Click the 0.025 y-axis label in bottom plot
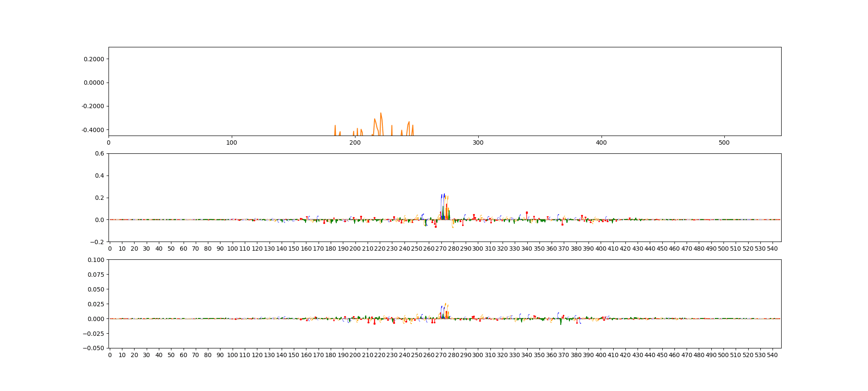Viewport: 868px width, 391px height. (96, 304)
